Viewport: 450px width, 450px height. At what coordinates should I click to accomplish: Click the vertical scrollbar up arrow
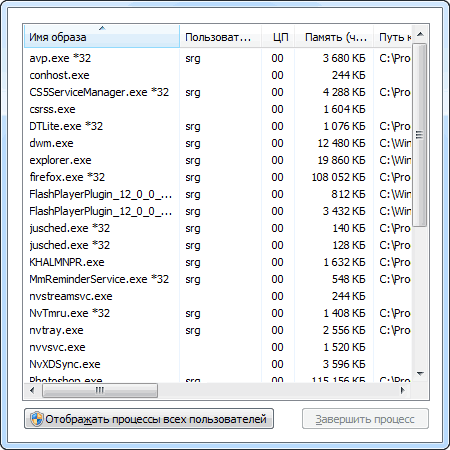(420, 34)
